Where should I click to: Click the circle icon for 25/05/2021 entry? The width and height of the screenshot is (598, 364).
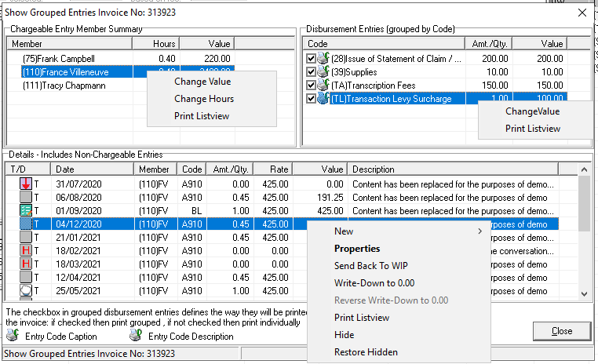[x=26, y=291]
